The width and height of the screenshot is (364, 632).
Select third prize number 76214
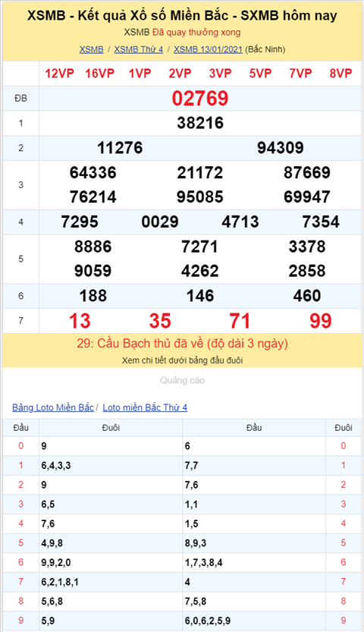[93, 197]
